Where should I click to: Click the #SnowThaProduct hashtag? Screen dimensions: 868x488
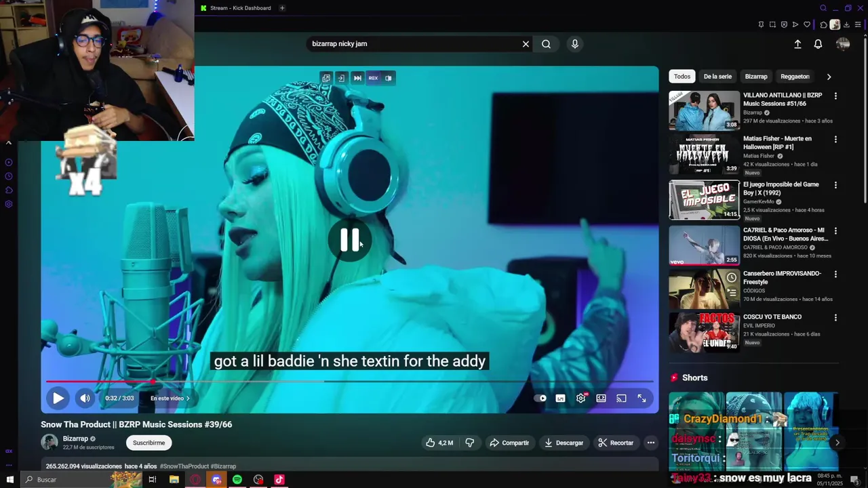(184, 466)
